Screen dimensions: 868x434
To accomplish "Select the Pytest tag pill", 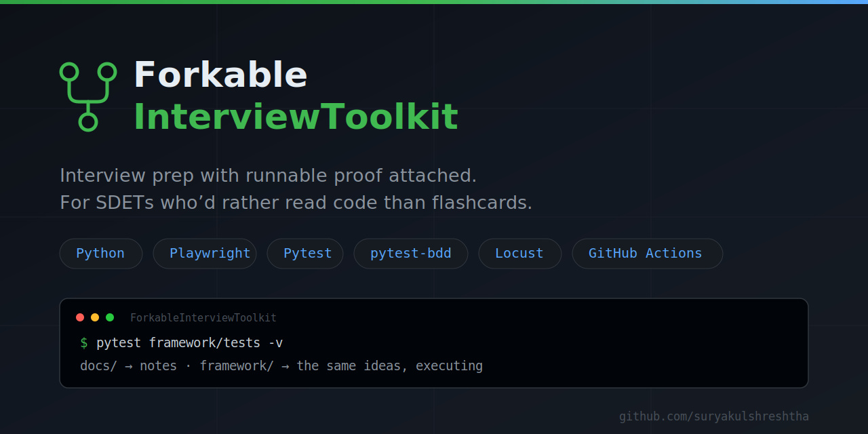I will 305,254.
